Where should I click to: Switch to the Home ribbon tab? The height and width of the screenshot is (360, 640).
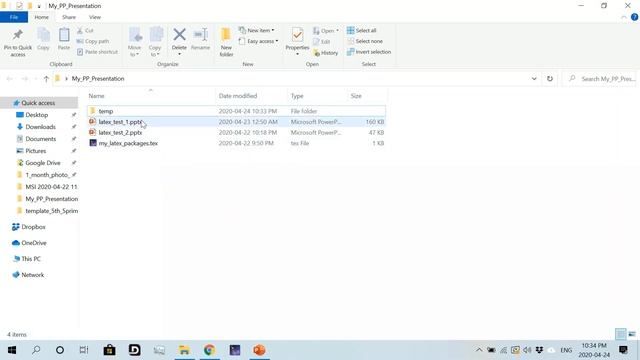tap(41, 17)
